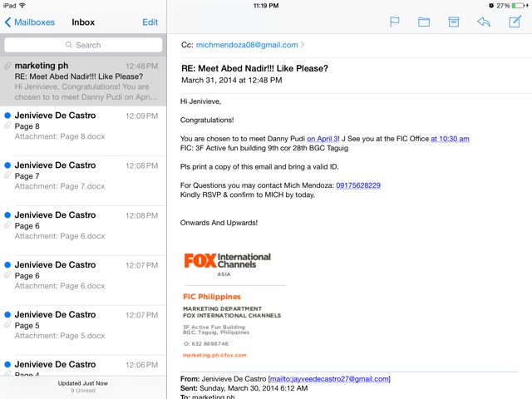
Task: Tap the email subject 'RE: Meet Abed Nadir!!! Like Please?' header
Action: click(254, 68)
